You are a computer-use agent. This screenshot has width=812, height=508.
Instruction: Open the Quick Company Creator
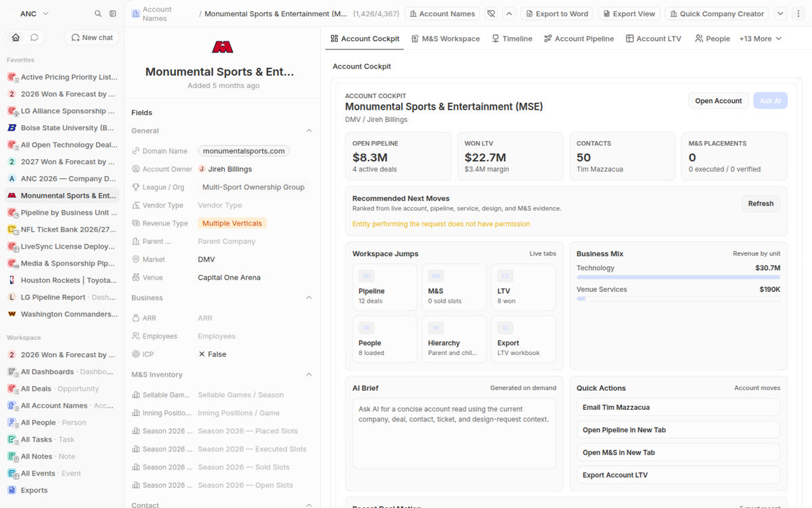[x=717, y=14]
